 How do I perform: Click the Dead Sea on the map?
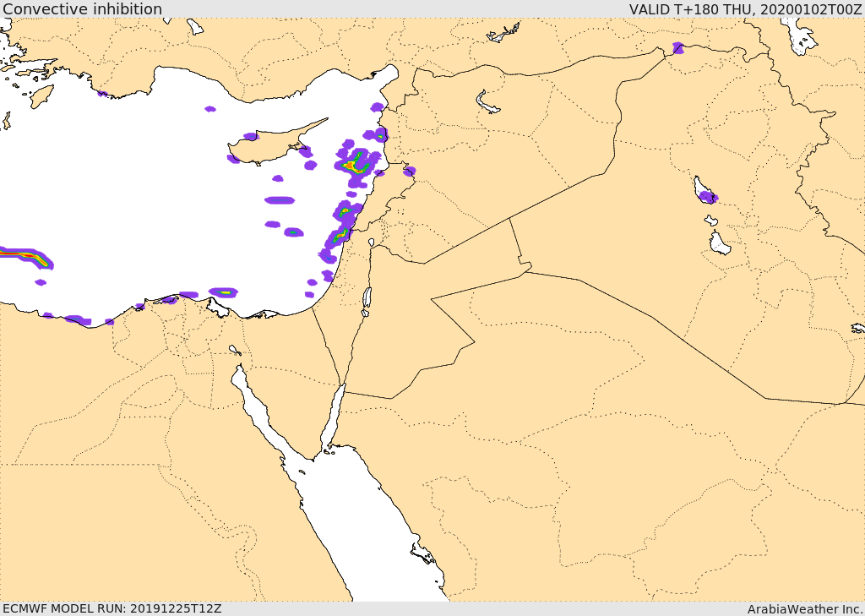click(367, 298)
